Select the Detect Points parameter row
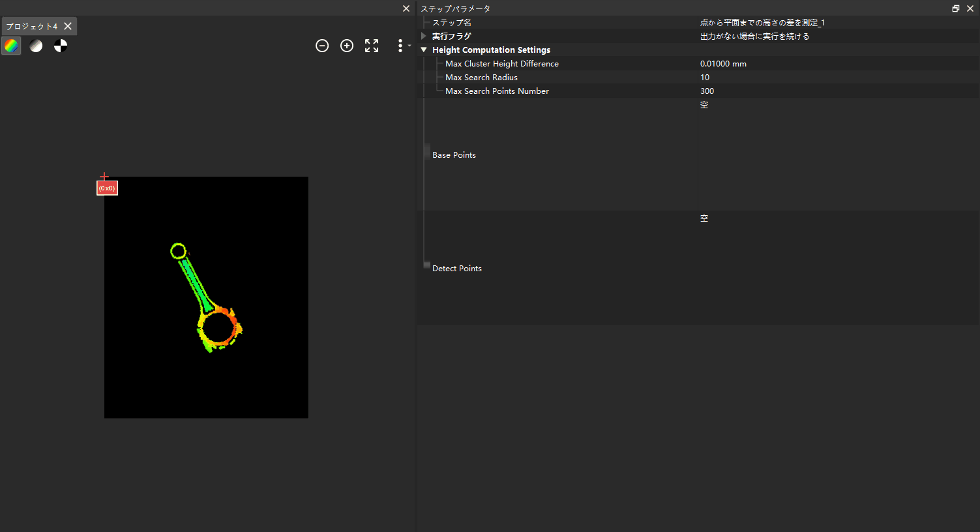 (x=698, y=268)
